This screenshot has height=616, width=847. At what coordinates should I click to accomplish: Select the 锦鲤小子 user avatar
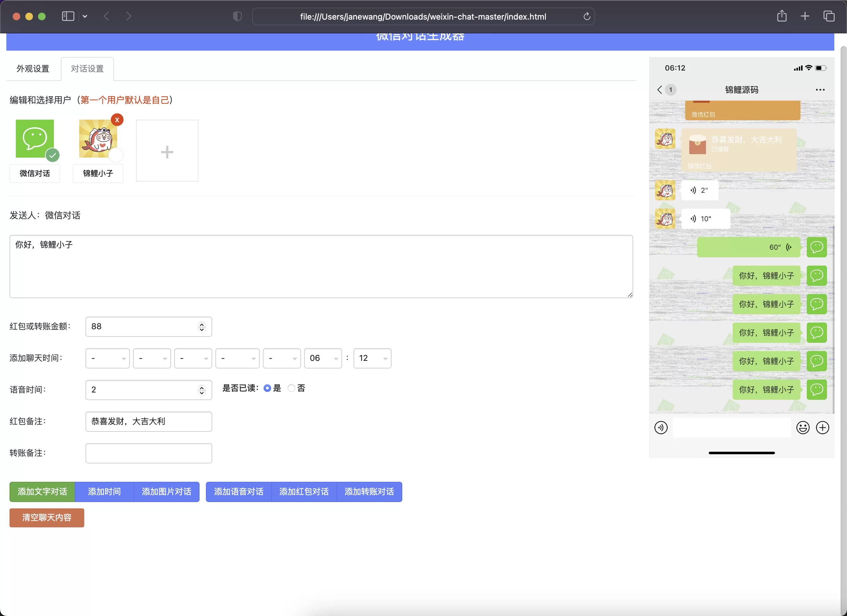pyautogui.click(x=98, y=139)
